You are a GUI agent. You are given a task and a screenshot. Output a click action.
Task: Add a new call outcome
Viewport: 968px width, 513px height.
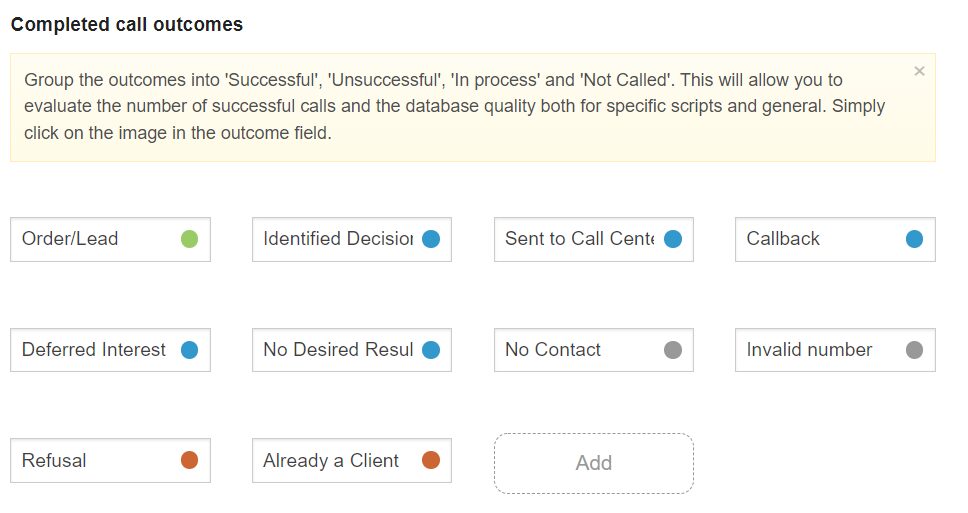(x=593, y=463)
